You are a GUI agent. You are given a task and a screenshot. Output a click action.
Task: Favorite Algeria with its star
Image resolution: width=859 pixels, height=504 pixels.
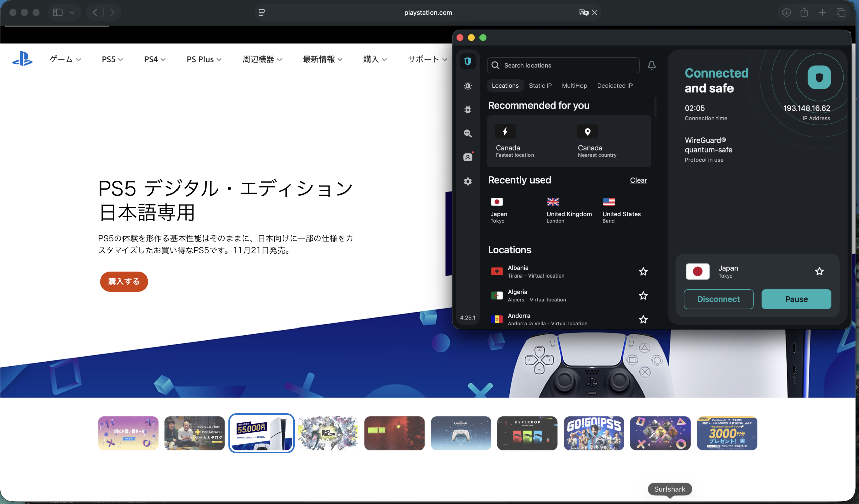tap(643, 295)
